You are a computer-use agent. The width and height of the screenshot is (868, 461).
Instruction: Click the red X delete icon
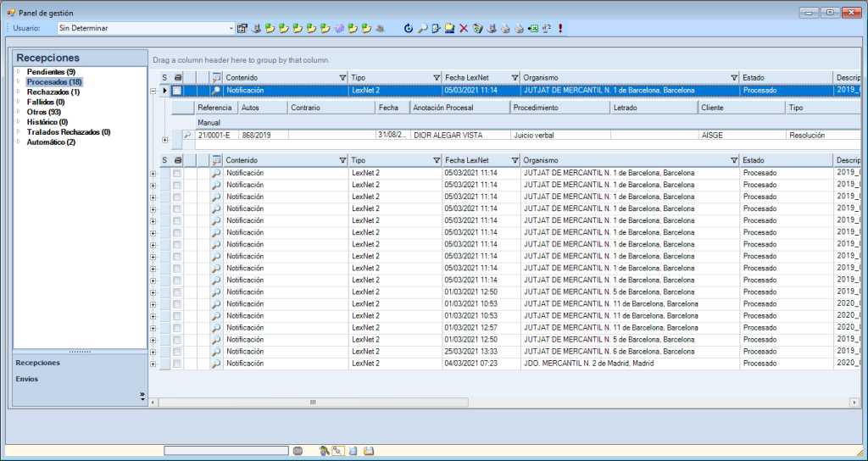(464, 28)
